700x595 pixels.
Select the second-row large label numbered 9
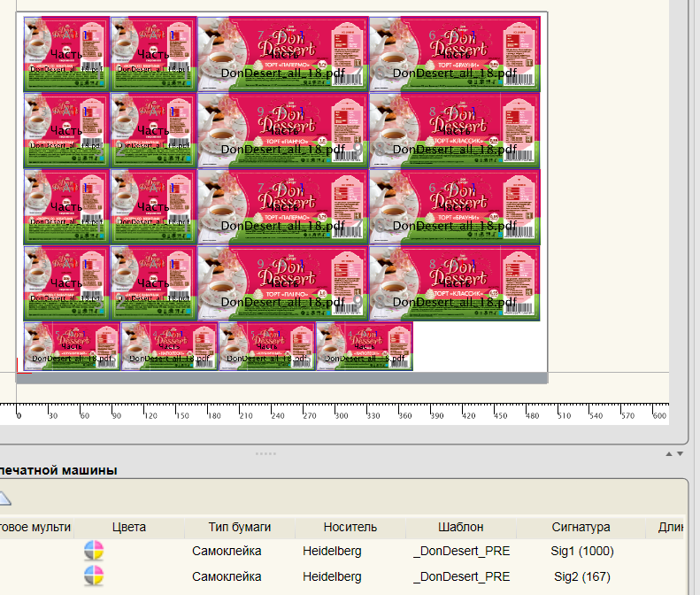(x=283, y=130)
